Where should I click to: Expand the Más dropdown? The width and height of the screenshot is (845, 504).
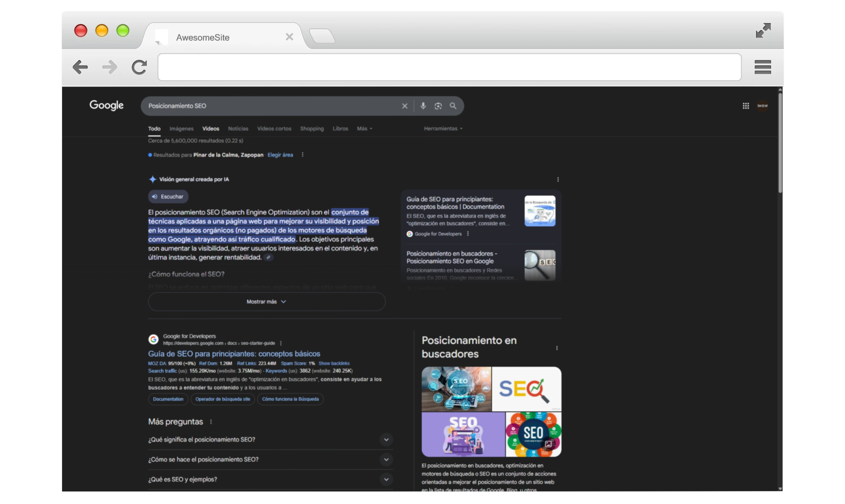[x=364, y=129]
